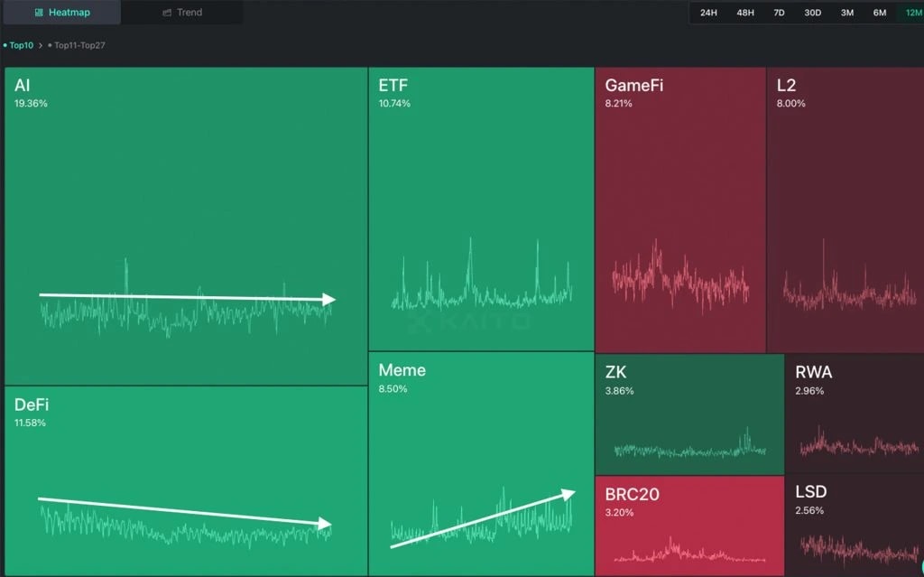Select the 48H time range

pyautogui.click(x=746, y=14)
